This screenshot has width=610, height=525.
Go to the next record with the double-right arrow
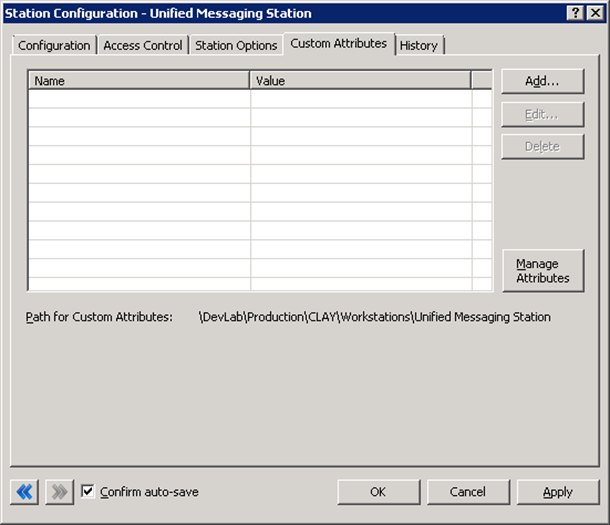pyautogui.click(x=60, y=492)
